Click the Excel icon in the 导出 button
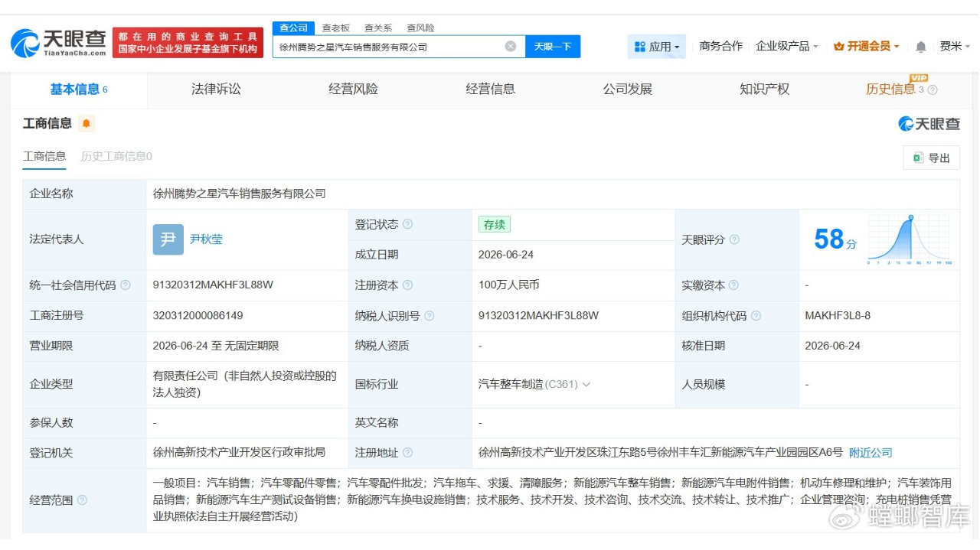 tap(917, 158)
